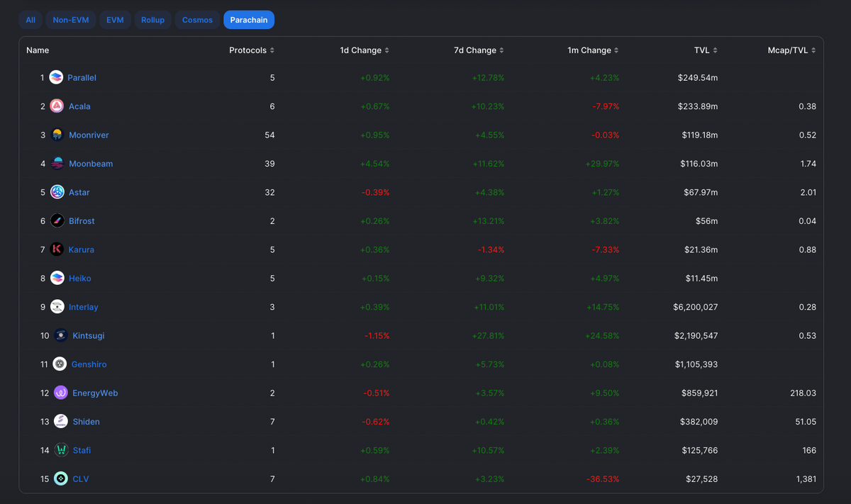Open the Kintsugi chain link
The width and height of the screenshot is (851, 504).
point(88,336)
